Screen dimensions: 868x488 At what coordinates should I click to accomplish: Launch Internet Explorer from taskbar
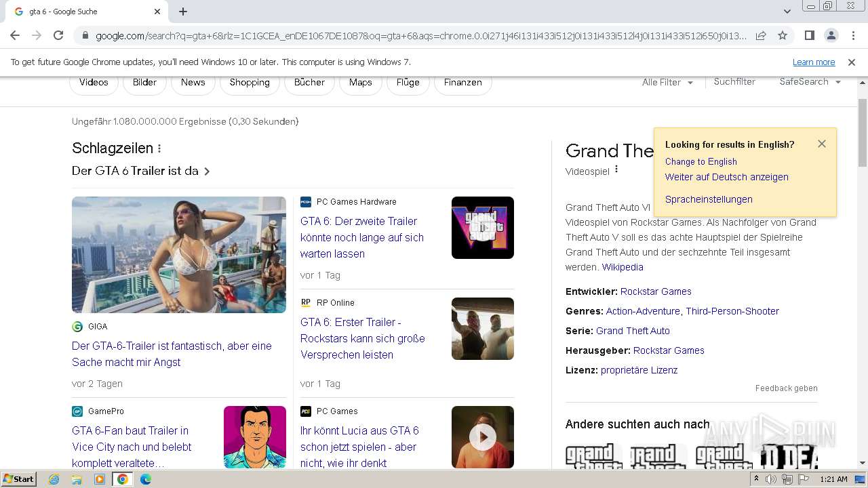54,479
